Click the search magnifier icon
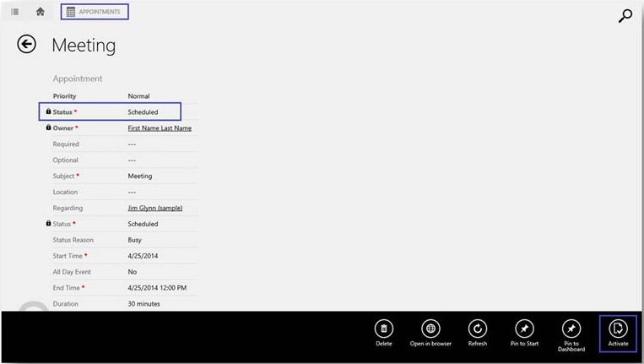This screenshot has height=364, width=644. pos(625,15)
